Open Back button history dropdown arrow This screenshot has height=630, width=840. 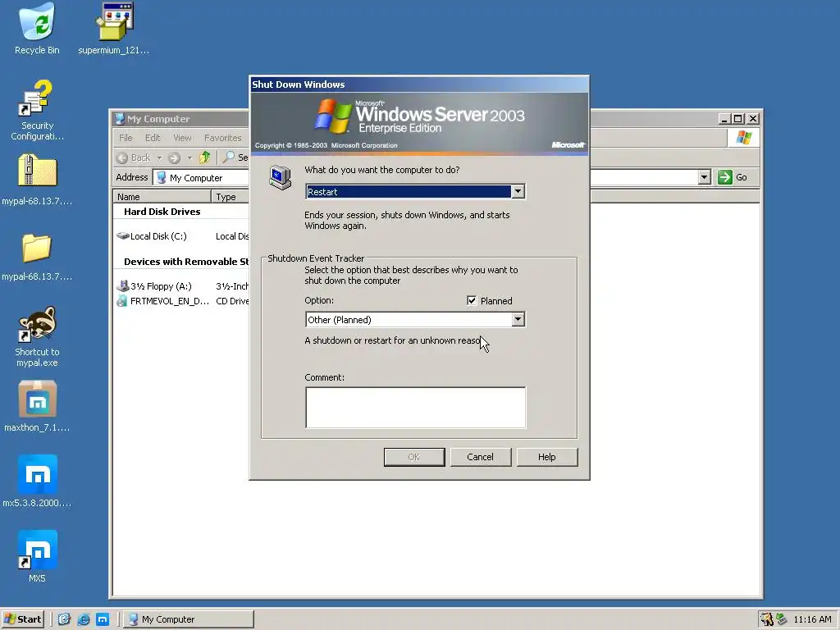pyautogui.click(x=160, y=157)
